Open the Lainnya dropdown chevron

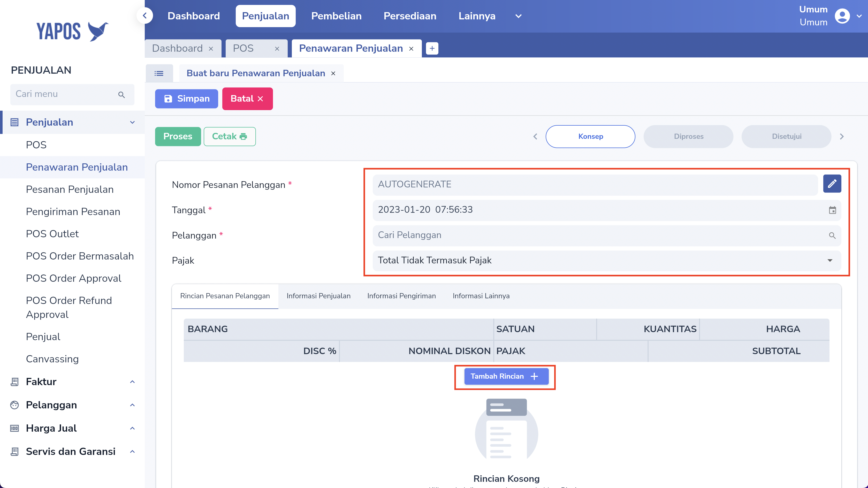coord(518,16)
